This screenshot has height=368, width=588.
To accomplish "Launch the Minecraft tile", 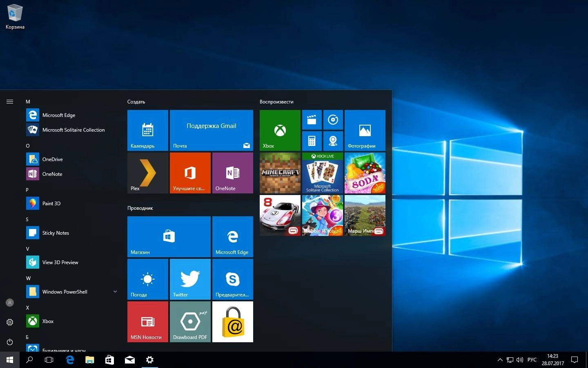I will click(x=280, y=173).
